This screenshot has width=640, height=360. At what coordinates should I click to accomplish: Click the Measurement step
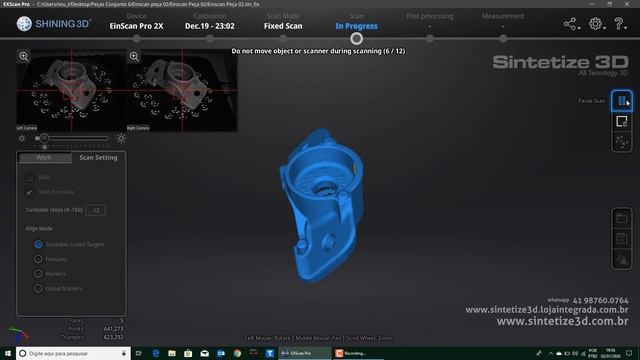[503, 16]
